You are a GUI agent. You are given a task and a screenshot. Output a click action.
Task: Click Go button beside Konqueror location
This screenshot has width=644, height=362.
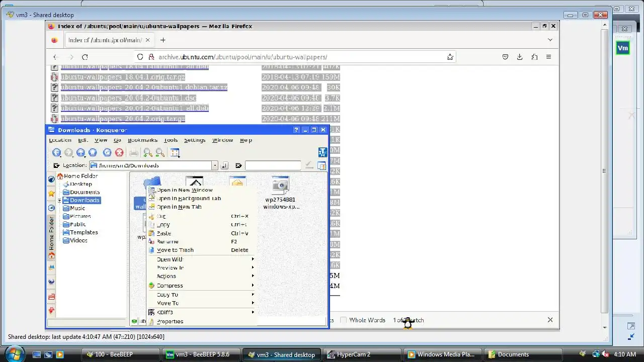pos(224,165)
